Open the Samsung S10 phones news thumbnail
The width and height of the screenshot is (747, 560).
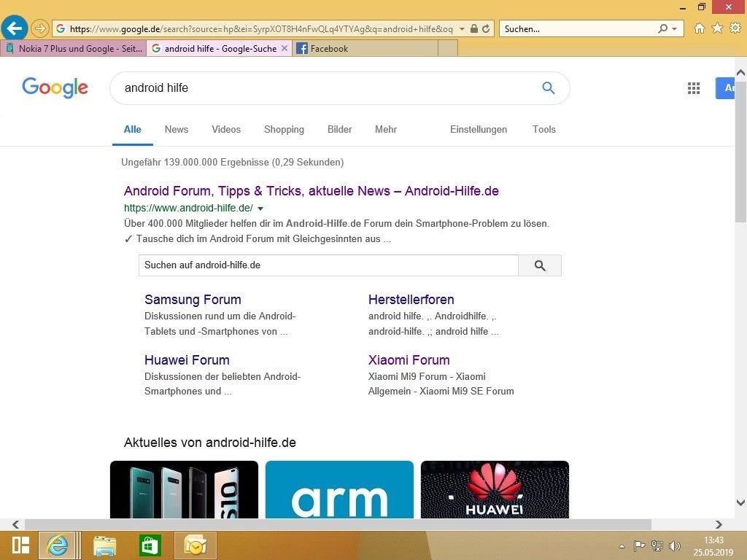pos(184,489)
